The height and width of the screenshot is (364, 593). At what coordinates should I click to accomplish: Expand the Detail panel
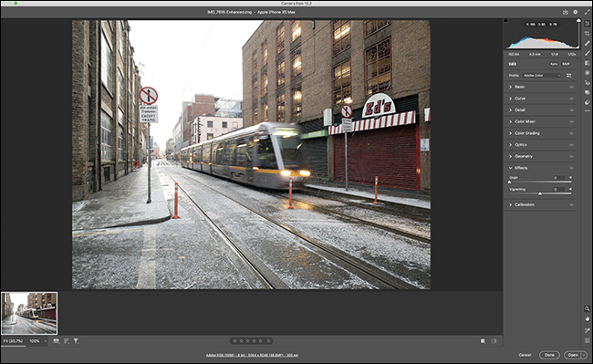pyautogui.click(x=510, y=110)
